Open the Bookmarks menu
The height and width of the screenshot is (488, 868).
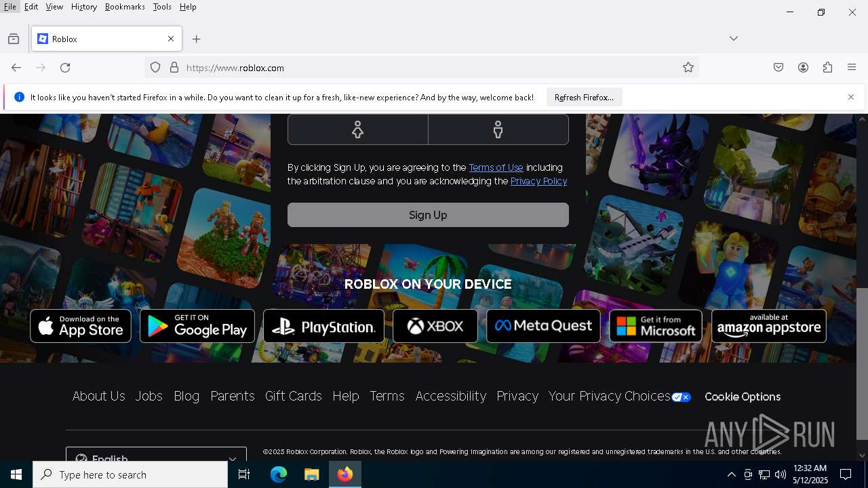[125, 7]
